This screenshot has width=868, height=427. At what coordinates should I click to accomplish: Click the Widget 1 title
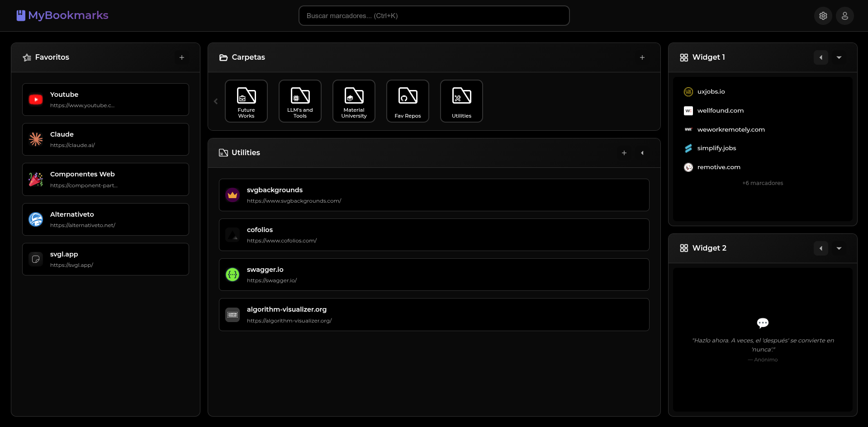(708, 57)
